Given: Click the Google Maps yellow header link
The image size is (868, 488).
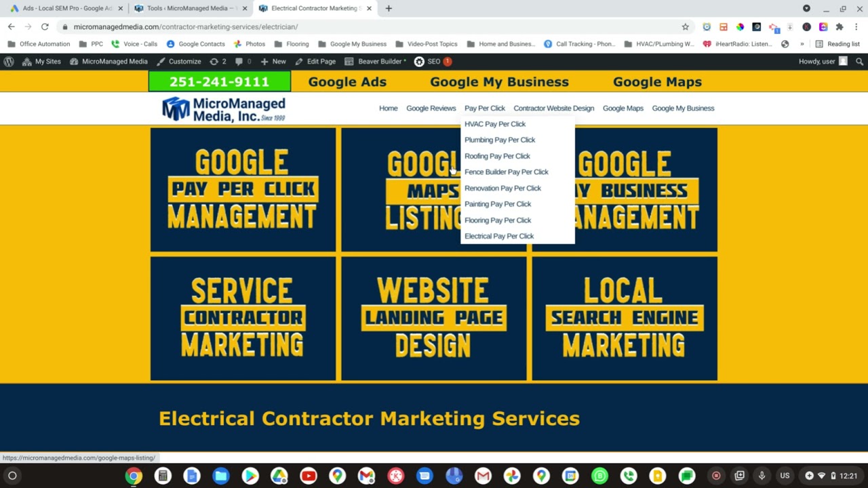Looking at the screenshot, I should point(657,81).
